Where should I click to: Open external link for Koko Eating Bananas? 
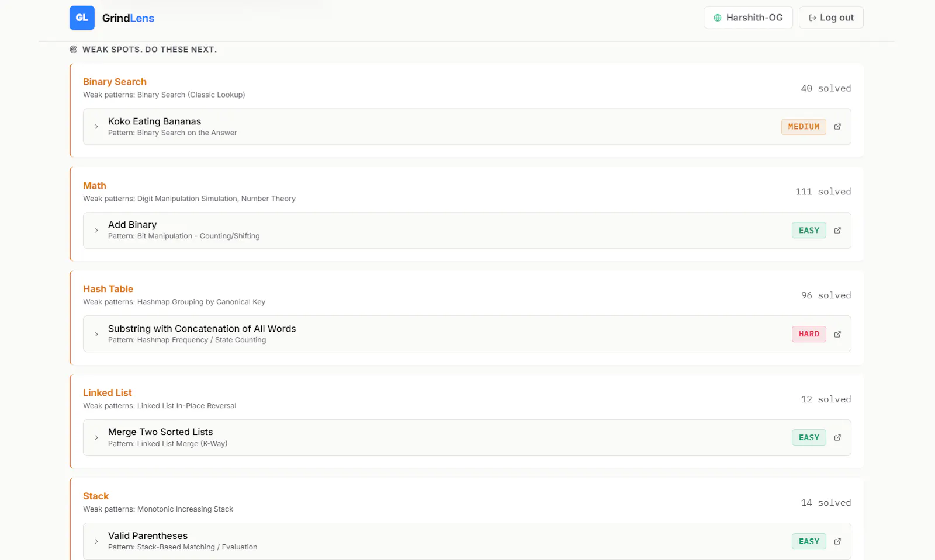tap(837, 127)
